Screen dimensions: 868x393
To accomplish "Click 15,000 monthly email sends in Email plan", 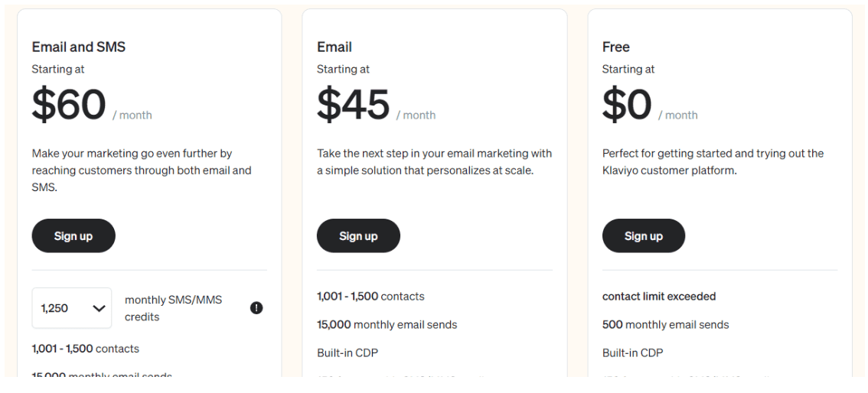I will point(387,324).
